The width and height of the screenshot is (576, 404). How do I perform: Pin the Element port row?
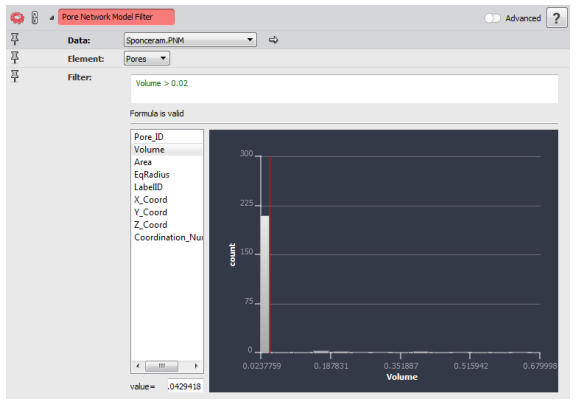pos(15,58)
